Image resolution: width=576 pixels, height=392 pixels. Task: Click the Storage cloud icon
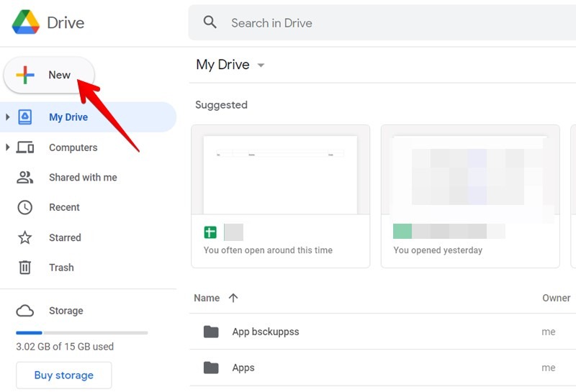(x=25, y=311)
